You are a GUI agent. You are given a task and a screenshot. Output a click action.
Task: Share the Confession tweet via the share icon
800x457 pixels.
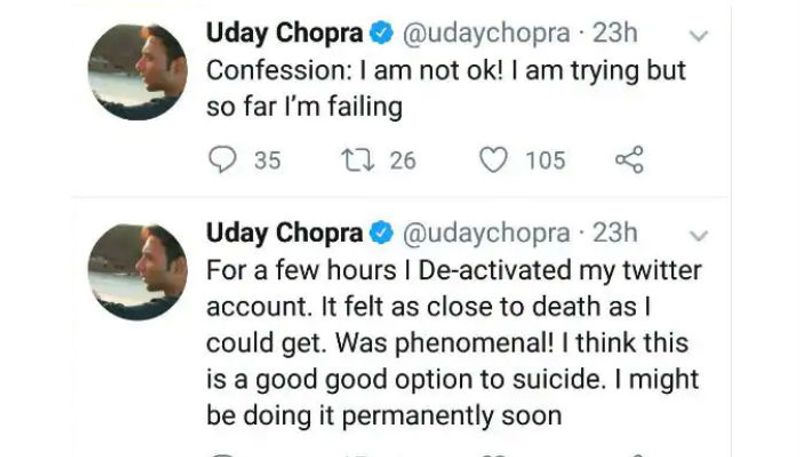(628, 160)
